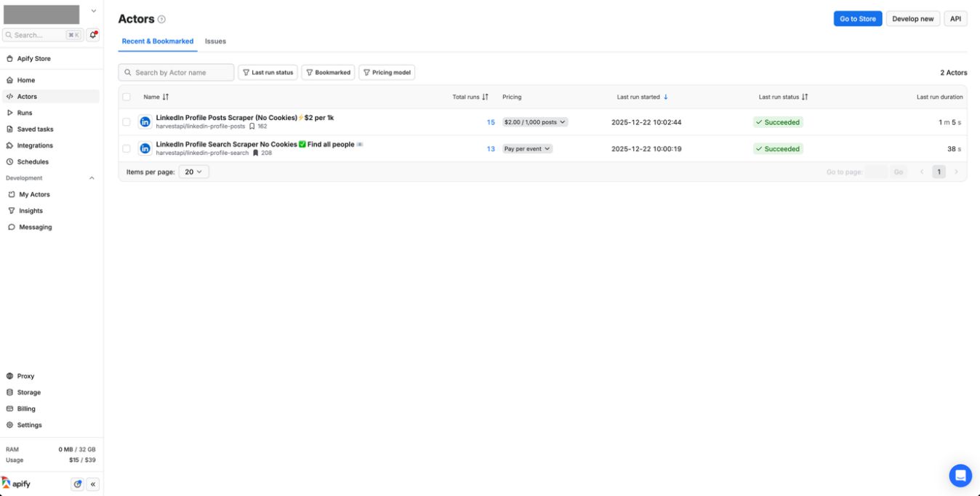Click the Go to Store button
The width and height of the screenshot is (980, 496).
pos(857,18)
